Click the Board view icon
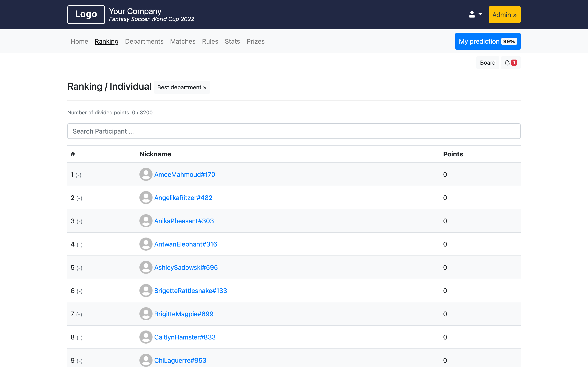The width and height of the screenshot is (588, 367). tap(488, 63)
